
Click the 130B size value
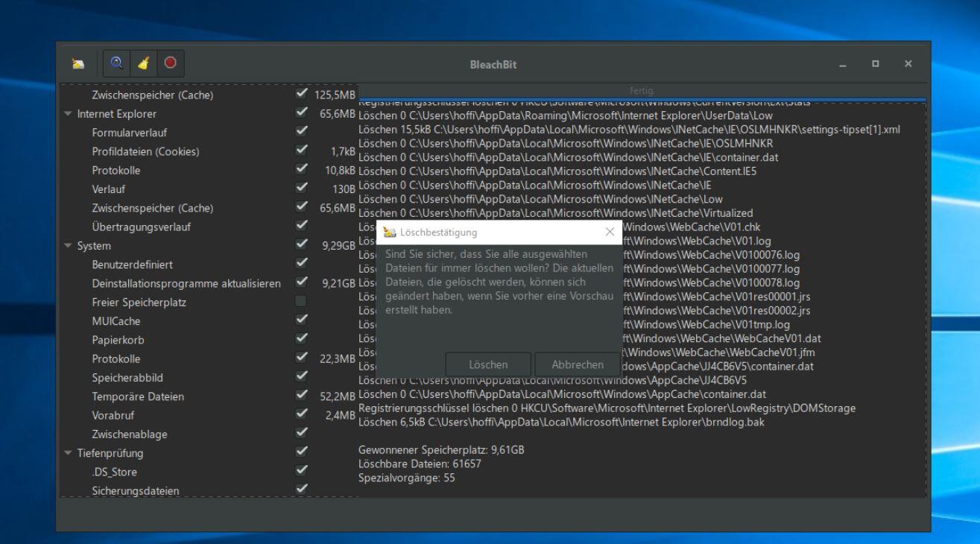344,189
